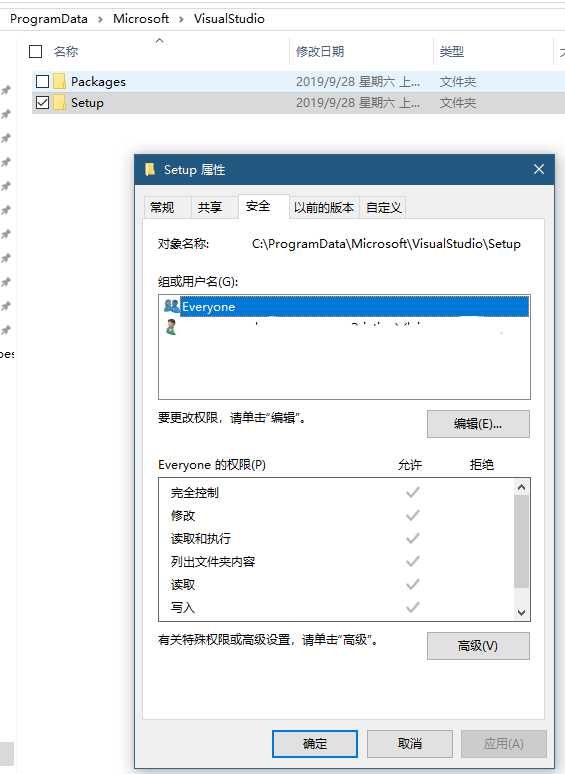Sort by the 修改日期 column header
The image size is (565, 774).
point(320,51)
